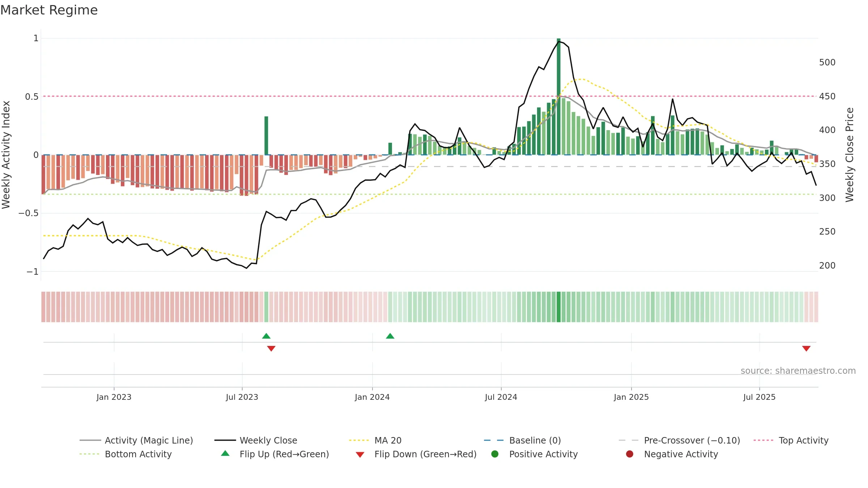Image resolution: width=868 pixels, height=488 pixels.
Task: Click the red flip-down triangle after July 2025
Action: (806, 348)
